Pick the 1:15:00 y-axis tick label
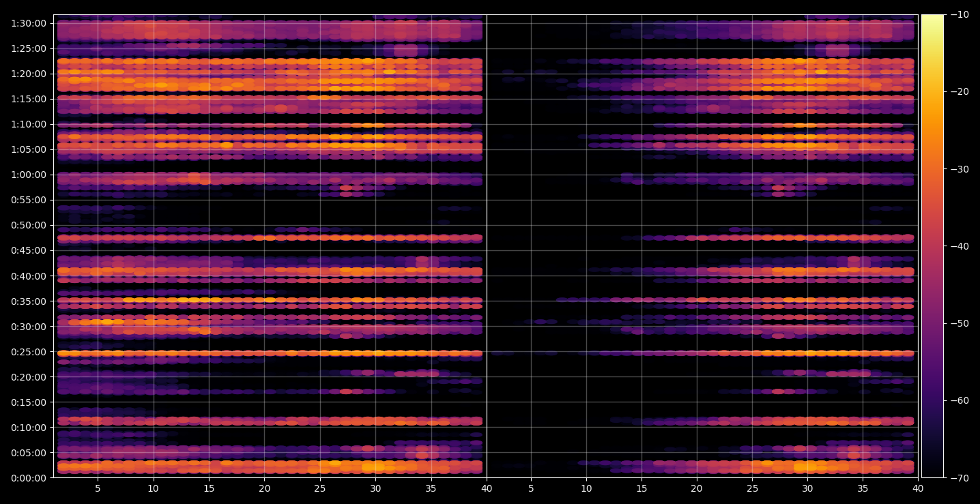The height and width of the screenshot is (504, 980). [29, 99]
